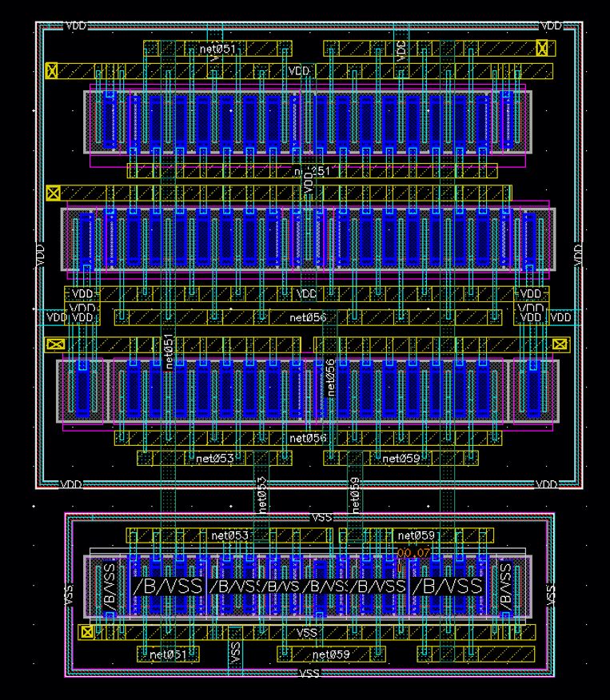Click the vertical net053 label between the two blocks
The width and height of the screenshot is (610, 700).
pyautogui.click(x=261, y=495)
